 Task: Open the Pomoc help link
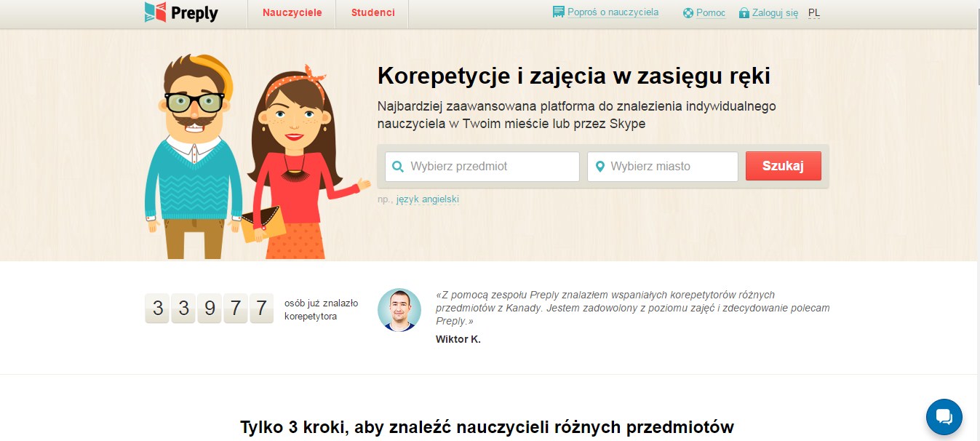711,13
